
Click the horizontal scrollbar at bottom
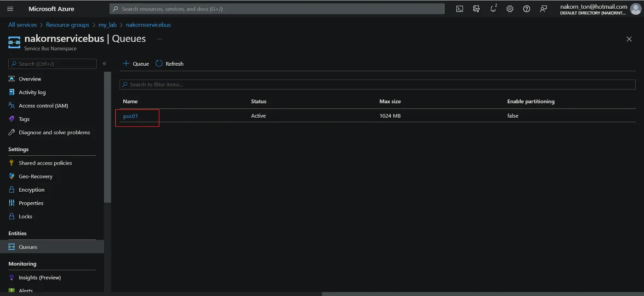(x=483, y=294)
